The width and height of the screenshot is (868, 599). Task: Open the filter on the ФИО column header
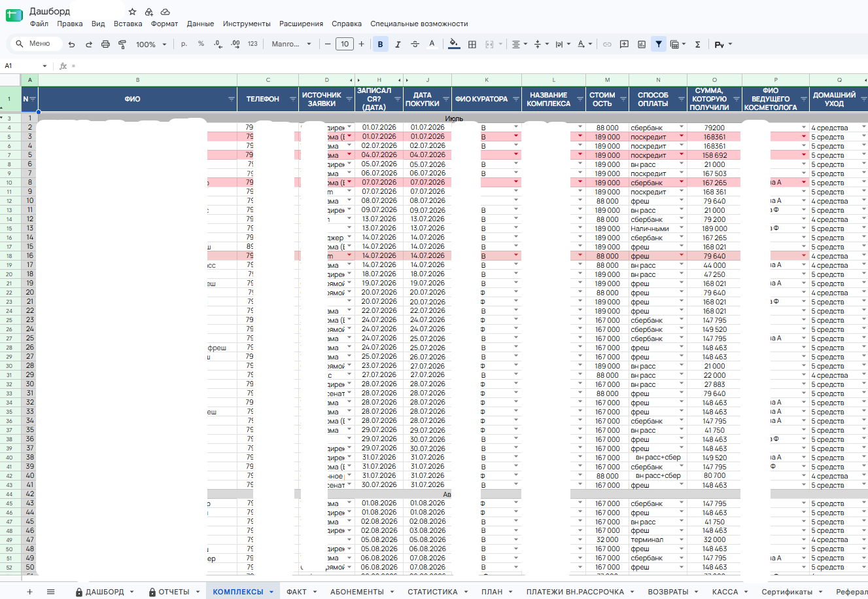click(x=231, y=100)
